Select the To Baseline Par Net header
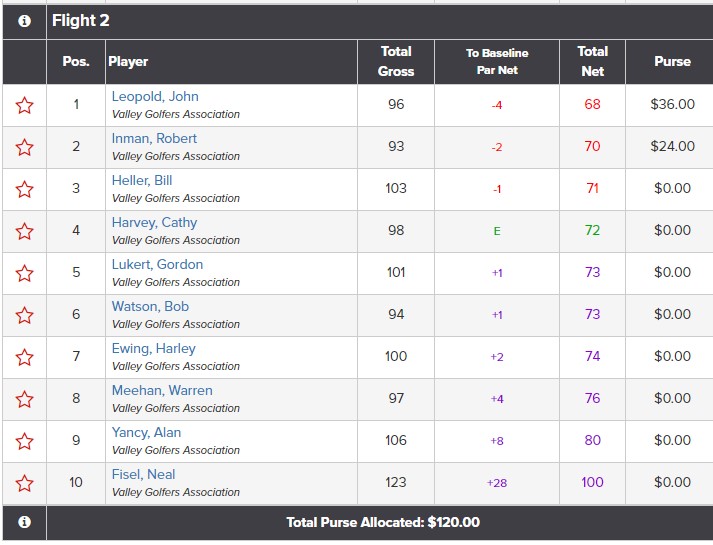 coord(497,61)
